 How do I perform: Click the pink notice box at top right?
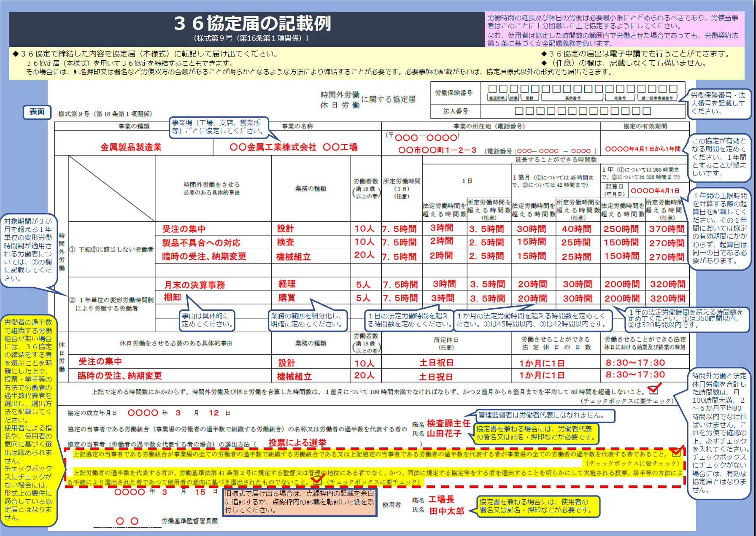coord(614,30)
